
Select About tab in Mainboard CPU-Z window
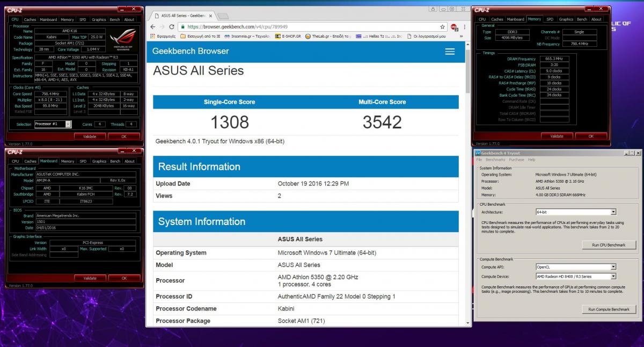[129, 161]
